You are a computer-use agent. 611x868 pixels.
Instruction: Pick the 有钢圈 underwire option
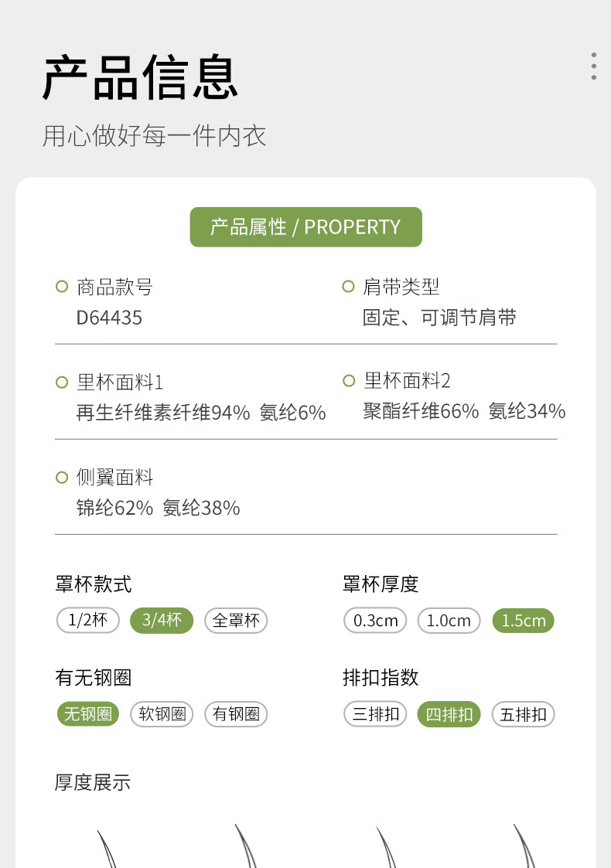click(x=236, y=714)
